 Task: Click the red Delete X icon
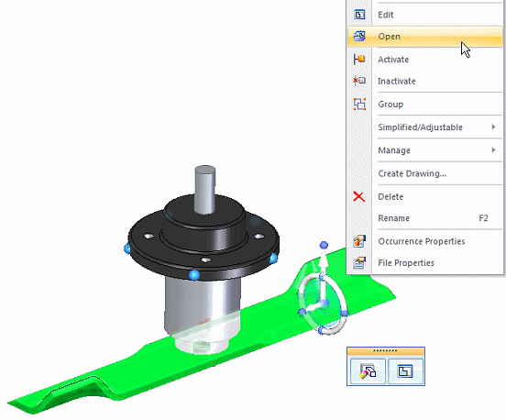coord(358,196)
